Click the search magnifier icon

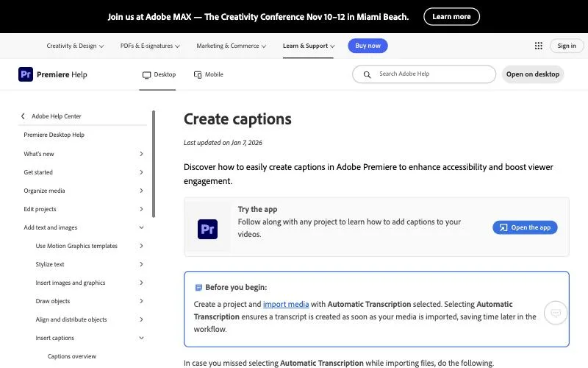click(x=367, y=74)
